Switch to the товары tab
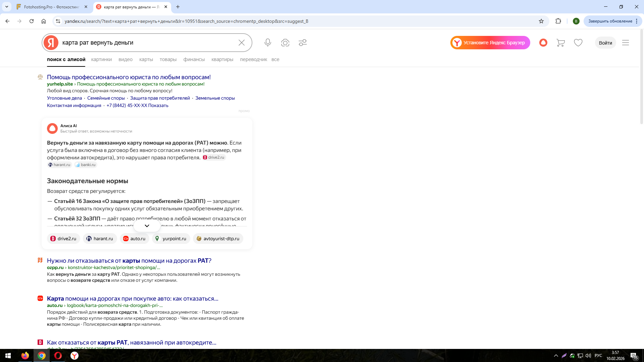The image size is (644, 362). click(168, 59)
